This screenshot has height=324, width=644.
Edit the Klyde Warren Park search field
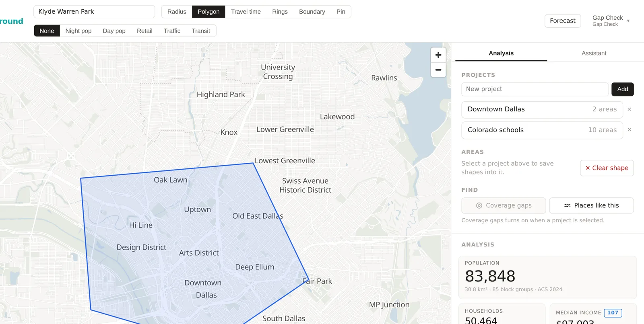94,12
